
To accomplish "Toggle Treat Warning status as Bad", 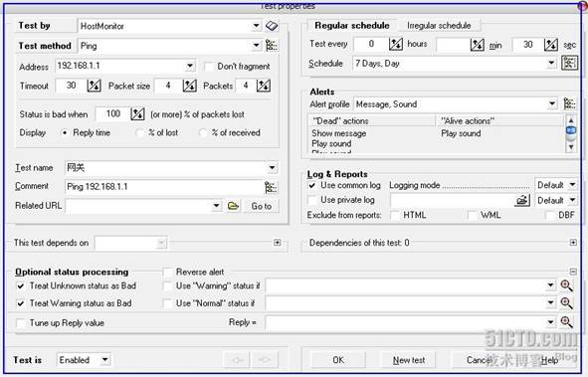I will pyautogui.click(x=21, y=303).
